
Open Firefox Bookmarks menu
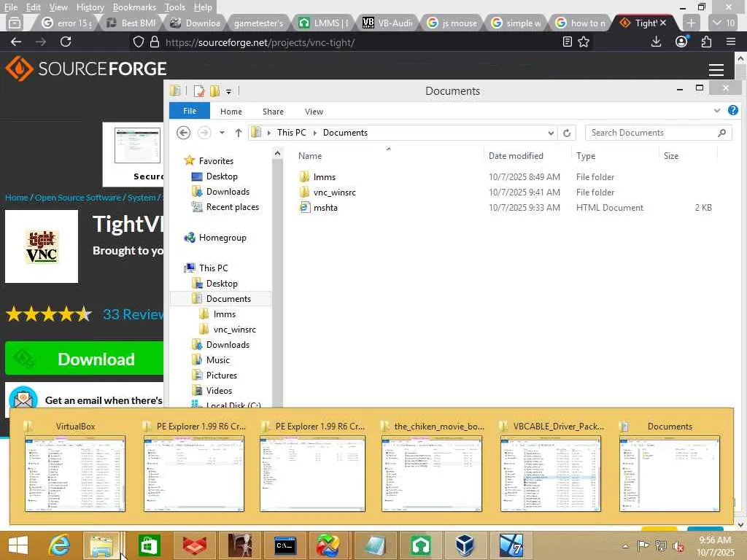point(134,7)
